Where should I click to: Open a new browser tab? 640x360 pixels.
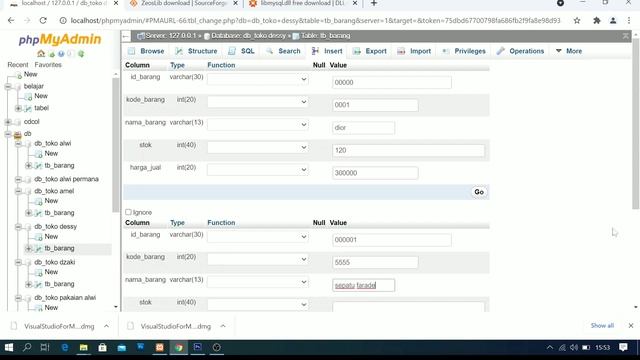(374, 3)
